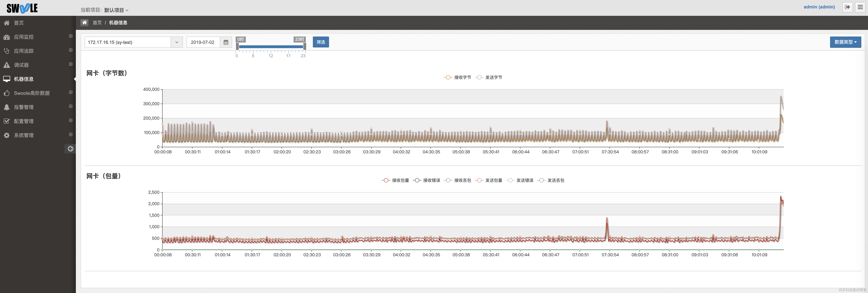Screen dimensions: 868x293
Task: Click the 系统管理 gear icon
Action: click(x=7, y=135)
